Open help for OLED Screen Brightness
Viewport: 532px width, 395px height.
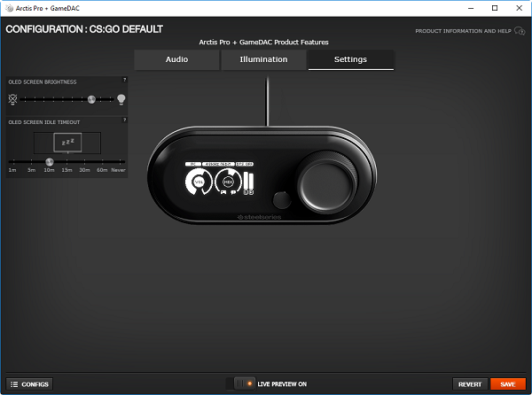[x=124, y=80]
